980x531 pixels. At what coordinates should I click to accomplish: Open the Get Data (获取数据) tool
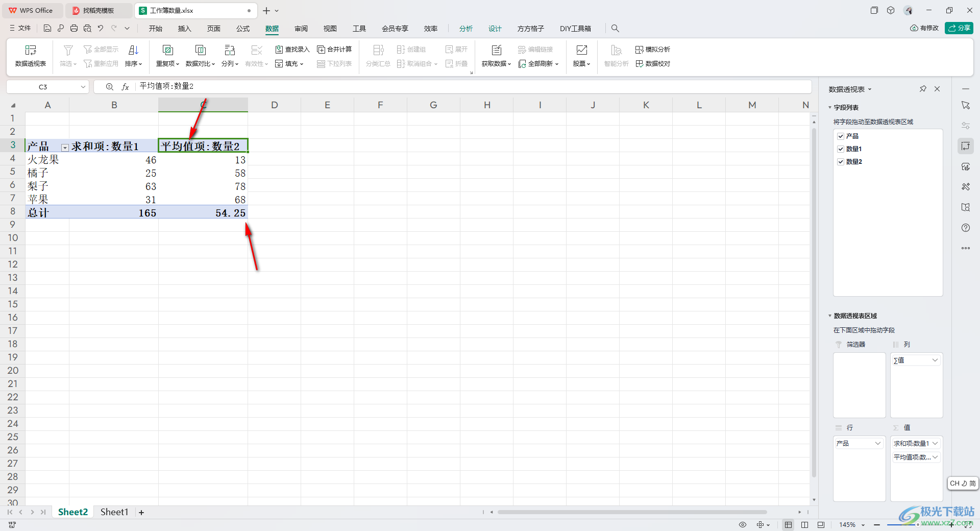coord(496,56)
